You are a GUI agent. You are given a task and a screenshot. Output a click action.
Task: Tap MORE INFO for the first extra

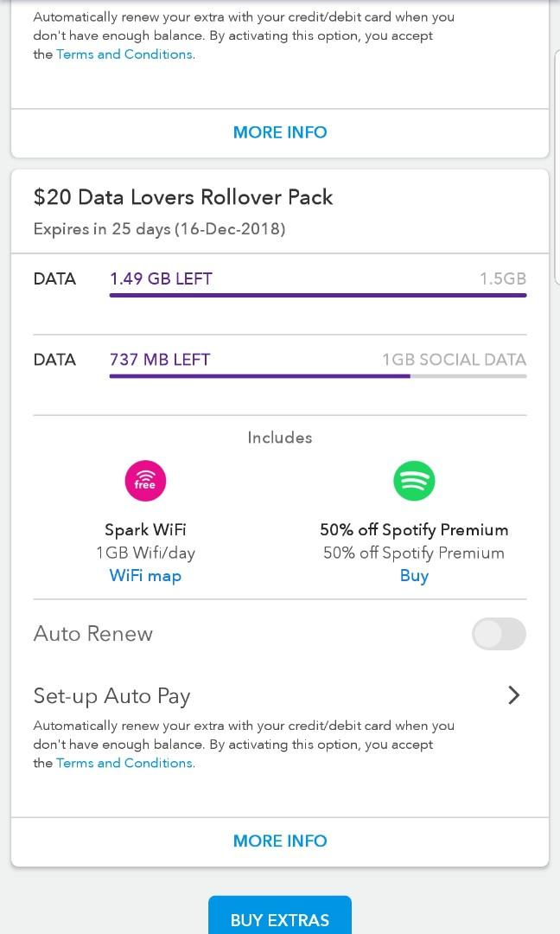click(279, 131)
